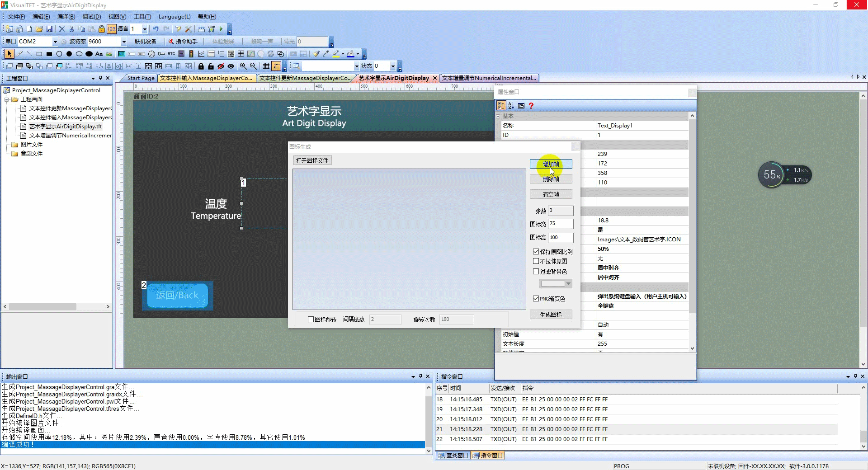The width and height of the screenshot is (868, 470).
Task: Switch to the Start Page tab
Action: click(141, 78)
